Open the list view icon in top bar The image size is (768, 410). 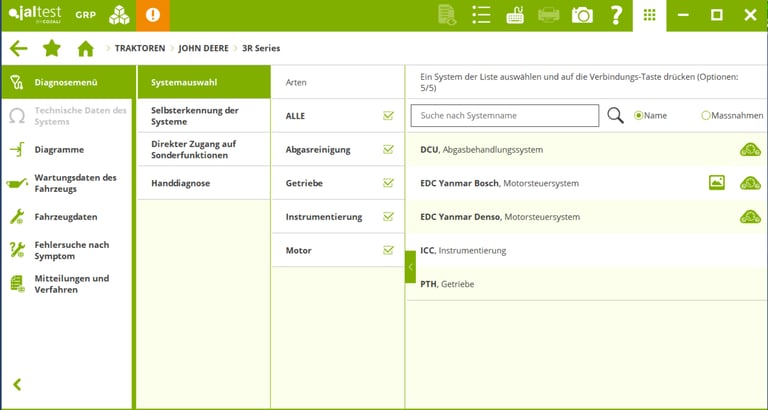(481, 15)
